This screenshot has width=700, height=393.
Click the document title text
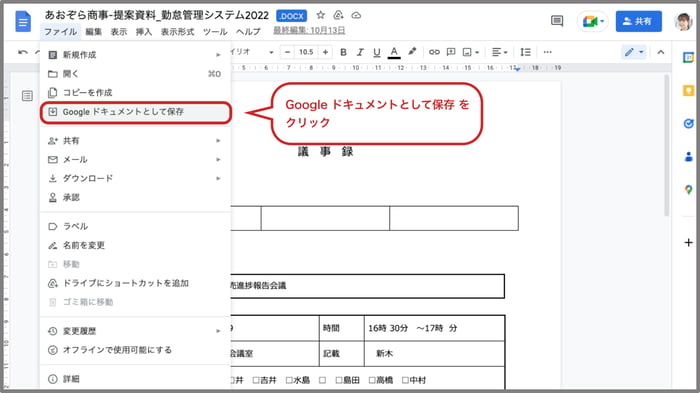(x=157, y=15)
